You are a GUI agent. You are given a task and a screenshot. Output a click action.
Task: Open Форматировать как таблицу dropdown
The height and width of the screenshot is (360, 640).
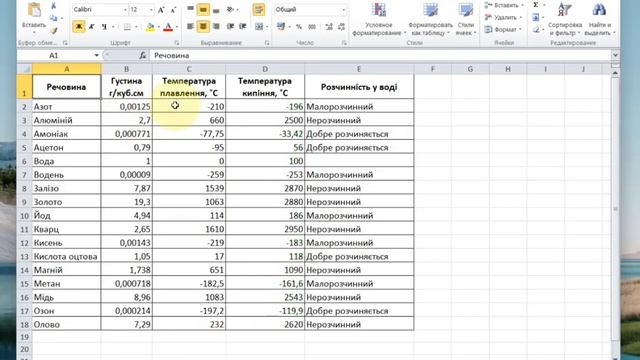430,19
